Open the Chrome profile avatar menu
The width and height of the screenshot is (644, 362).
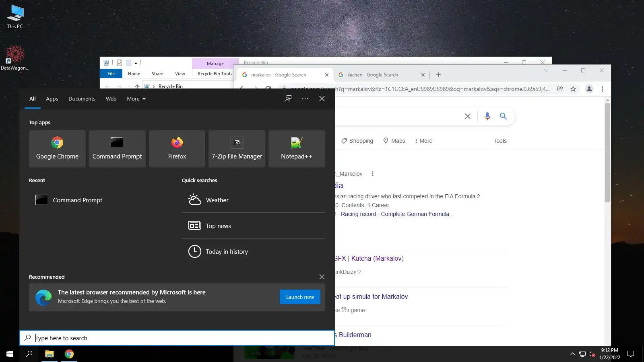coord(589,89)
